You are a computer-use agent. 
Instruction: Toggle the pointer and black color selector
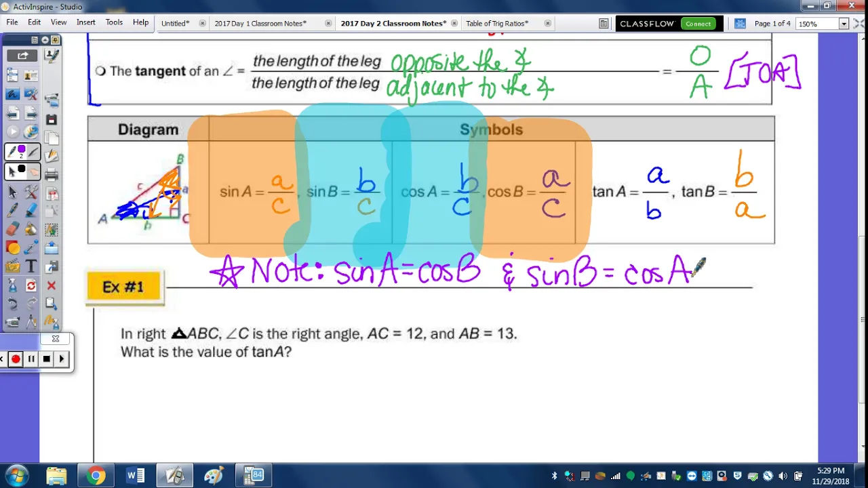point(22,171)
